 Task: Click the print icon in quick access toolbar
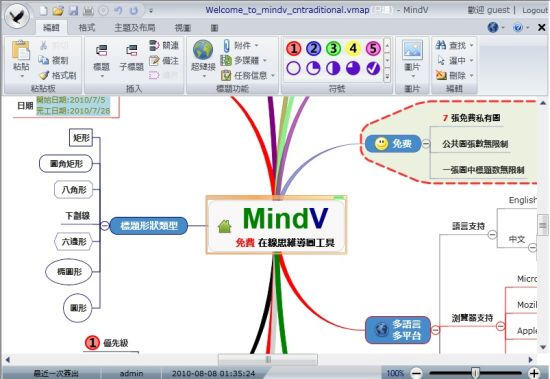tap(88, 11)
